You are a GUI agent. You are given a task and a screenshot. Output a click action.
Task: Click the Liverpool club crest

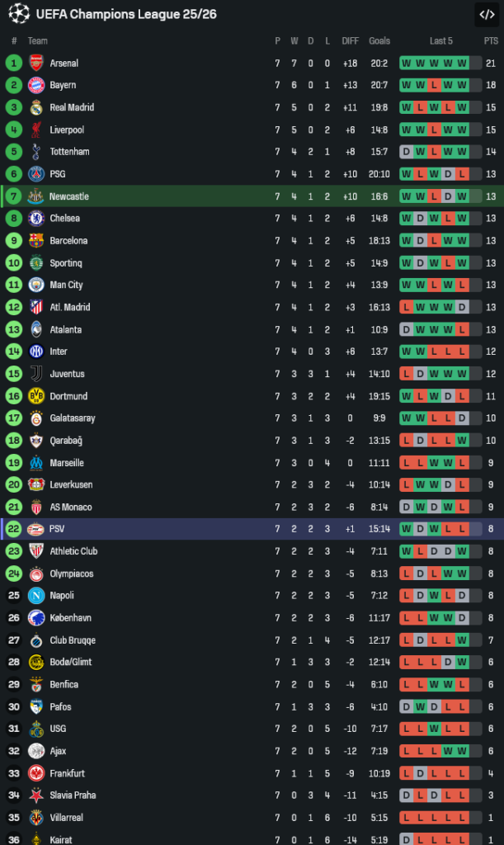(x=35, y=130)
